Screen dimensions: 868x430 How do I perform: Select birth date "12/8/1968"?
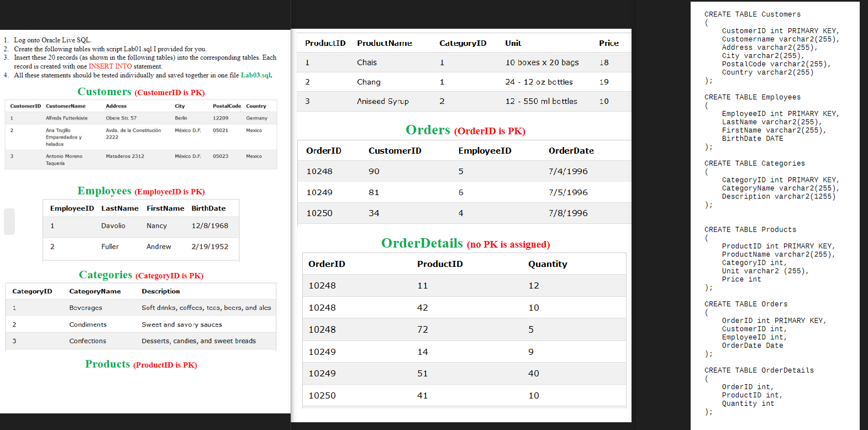(210, 226)
